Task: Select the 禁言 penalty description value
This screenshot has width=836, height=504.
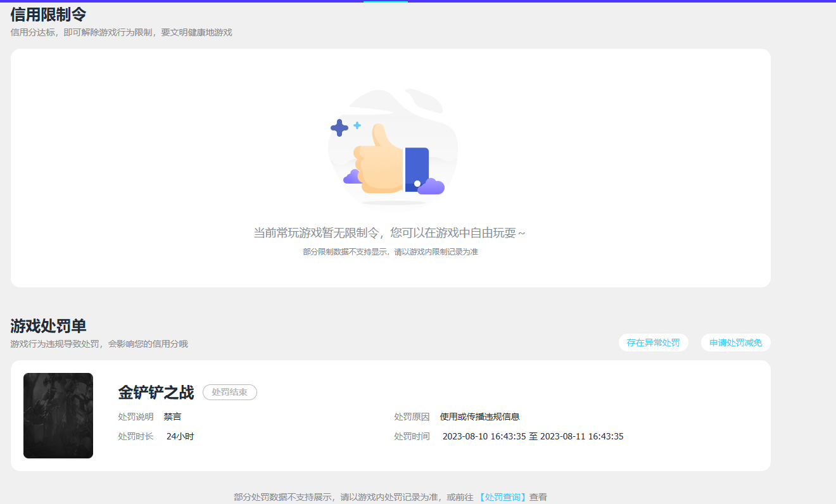Action: 172,417
